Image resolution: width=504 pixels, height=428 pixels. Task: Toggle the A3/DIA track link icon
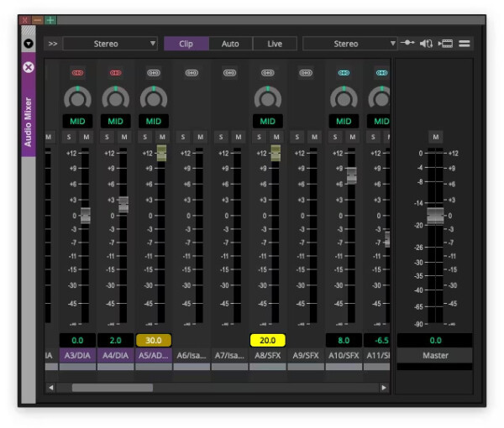point(77,73)
